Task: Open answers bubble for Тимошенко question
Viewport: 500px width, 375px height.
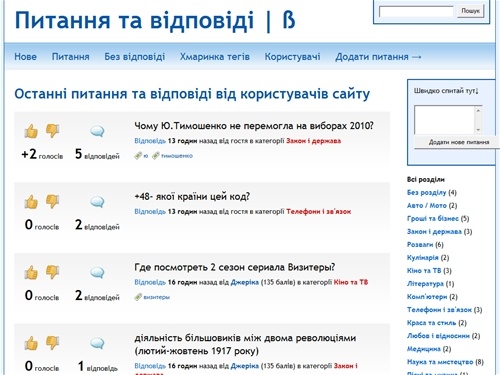Action: [x=97, y=131]
